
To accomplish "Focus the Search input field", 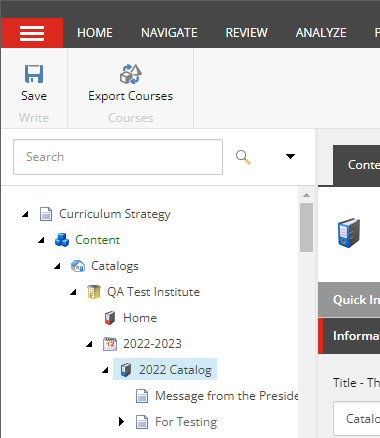I will (x=118, y=157).
